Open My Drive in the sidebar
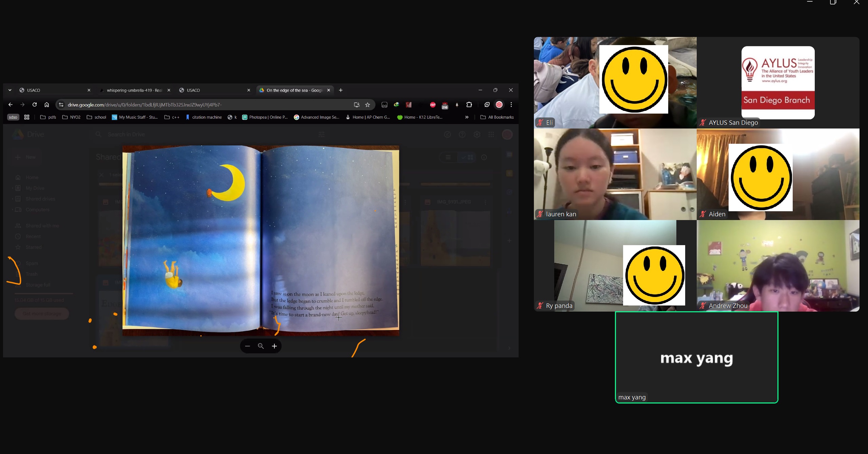The image size is (868, 454). 35,188
